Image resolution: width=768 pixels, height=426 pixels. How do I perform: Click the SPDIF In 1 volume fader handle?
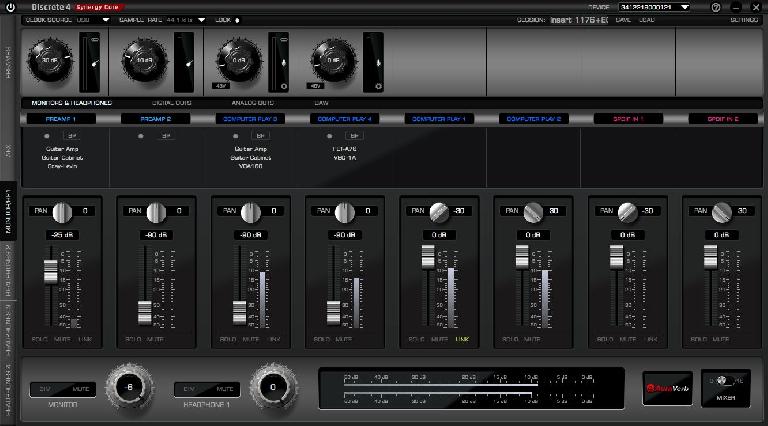pyautogui.click(x=616, y=257)
